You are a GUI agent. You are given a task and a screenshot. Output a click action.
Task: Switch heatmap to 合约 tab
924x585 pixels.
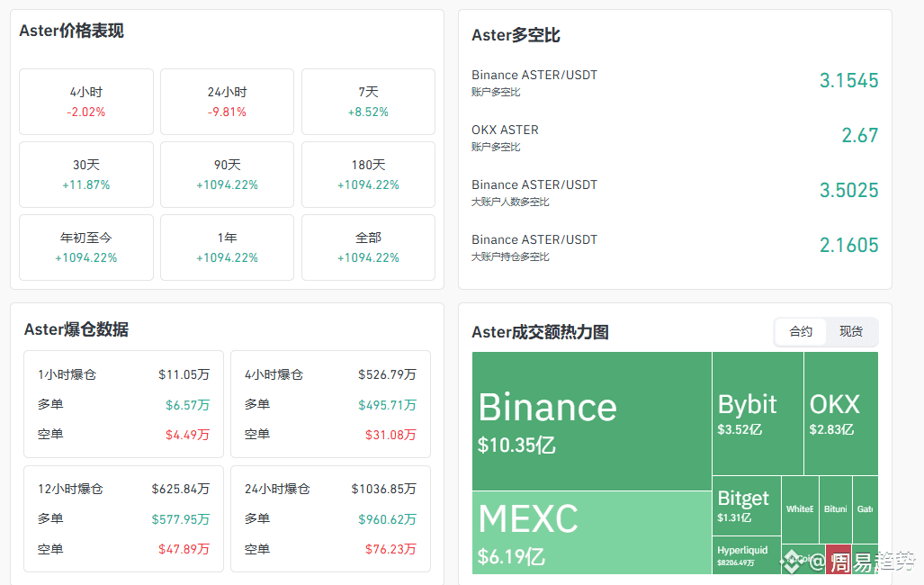[x=800, y=331]
